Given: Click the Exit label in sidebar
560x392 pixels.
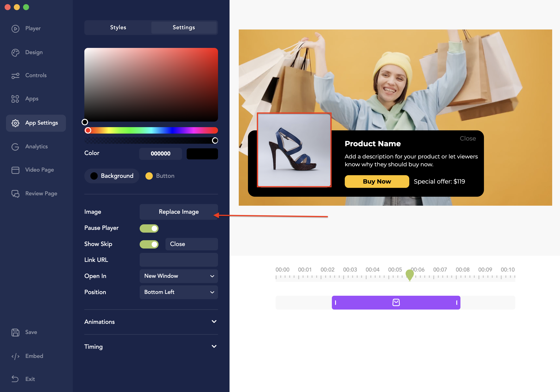Looking at the screenshot, I should click(30, 379).
